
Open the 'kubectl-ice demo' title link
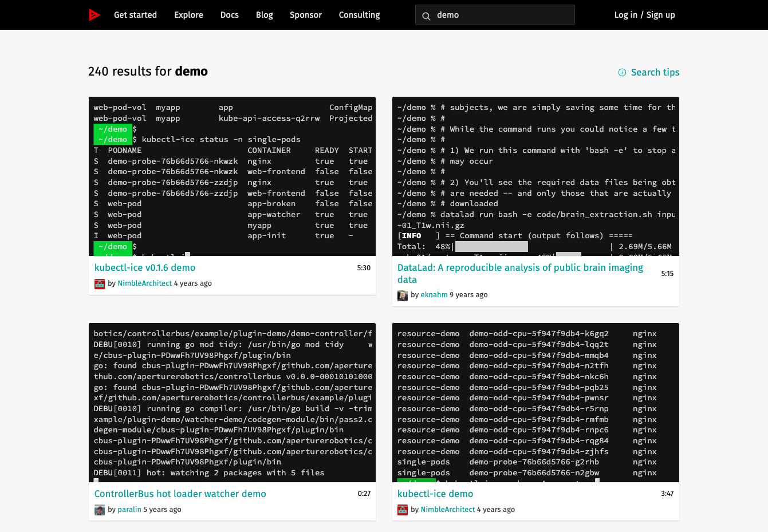pyautogui.click(x=435, y=494)
